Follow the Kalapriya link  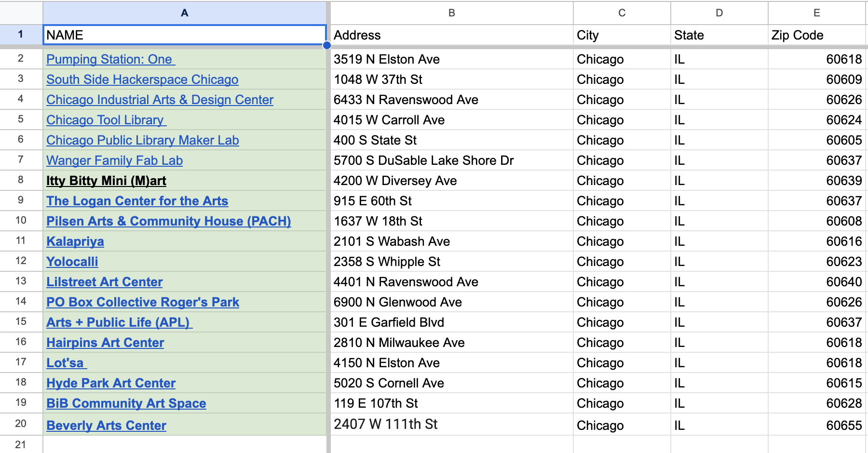pos(75,241)
